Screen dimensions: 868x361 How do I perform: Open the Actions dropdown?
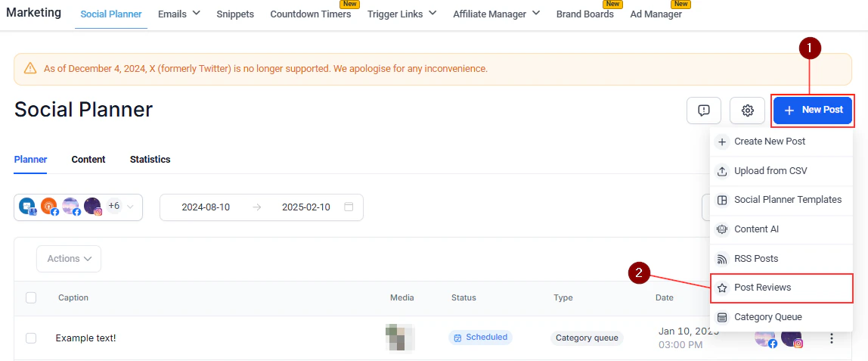69,259
